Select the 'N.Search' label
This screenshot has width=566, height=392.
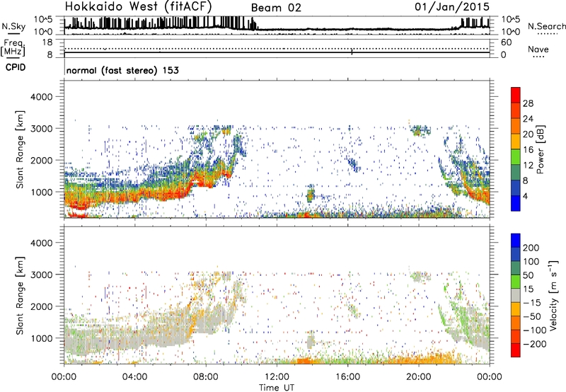click(546, 26)
